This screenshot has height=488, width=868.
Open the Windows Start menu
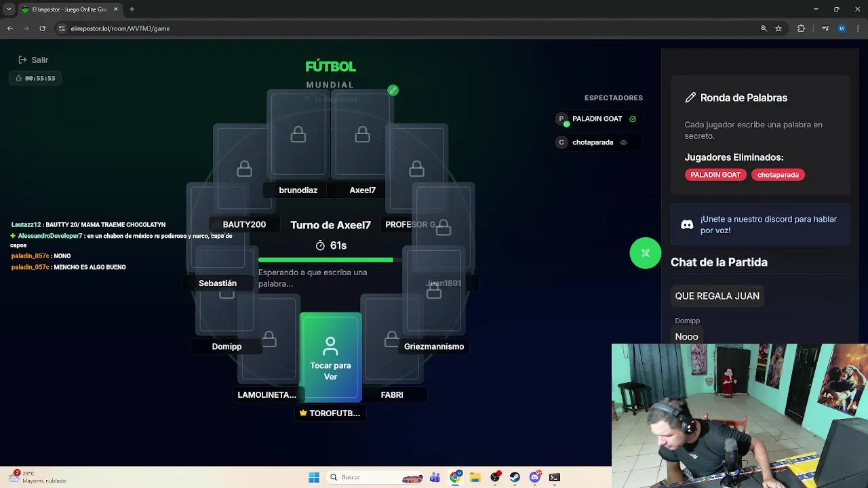pos(314,477)
